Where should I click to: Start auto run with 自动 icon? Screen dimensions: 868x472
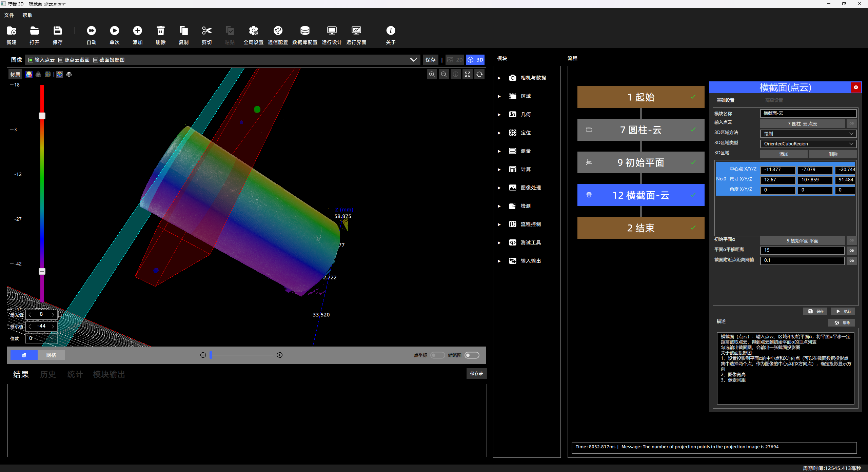coord(92,31)
